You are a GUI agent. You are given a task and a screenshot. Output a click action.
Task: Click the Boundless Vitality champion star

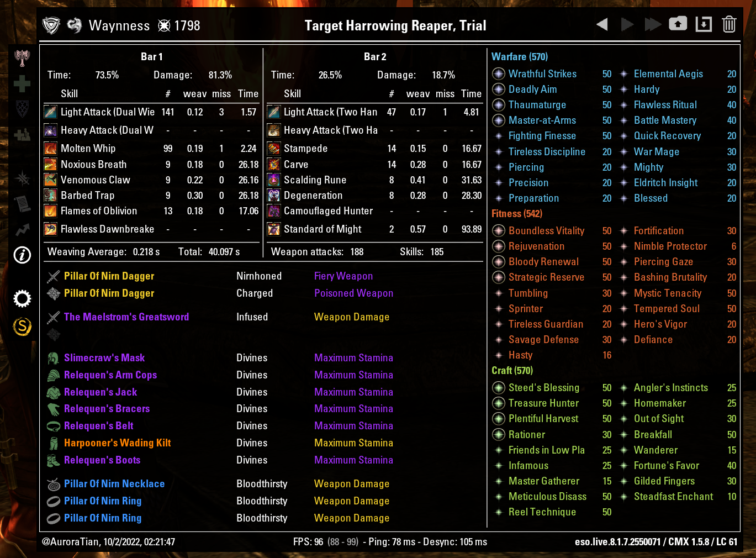click(499, 231)
